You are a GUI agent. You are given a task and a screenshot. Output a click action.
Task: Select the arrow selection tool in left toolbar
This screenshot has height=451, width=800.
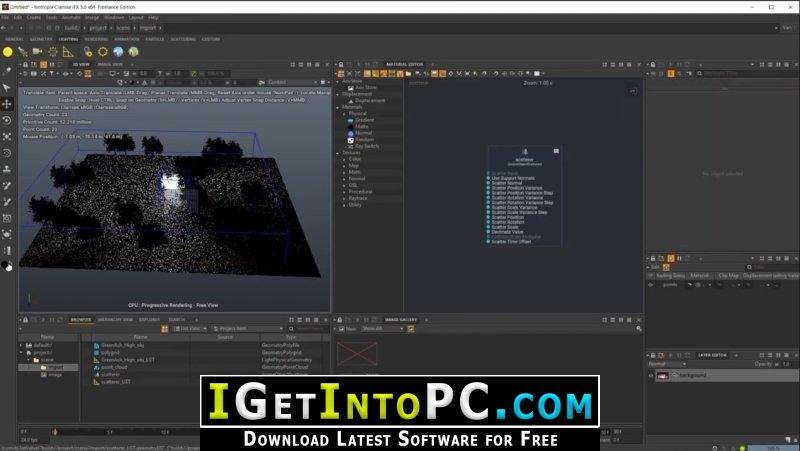tap(7, 87)
